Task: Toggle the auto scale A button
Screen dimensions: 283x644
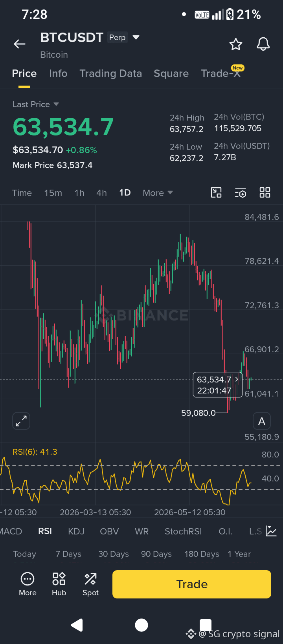Action: 262,421
